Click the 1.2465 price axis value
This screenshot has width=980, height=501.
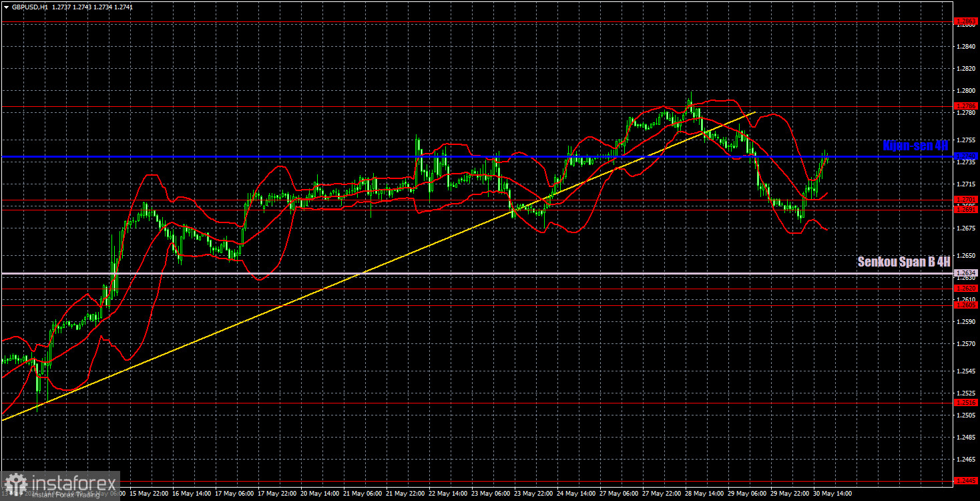click(x=966, y=459)
